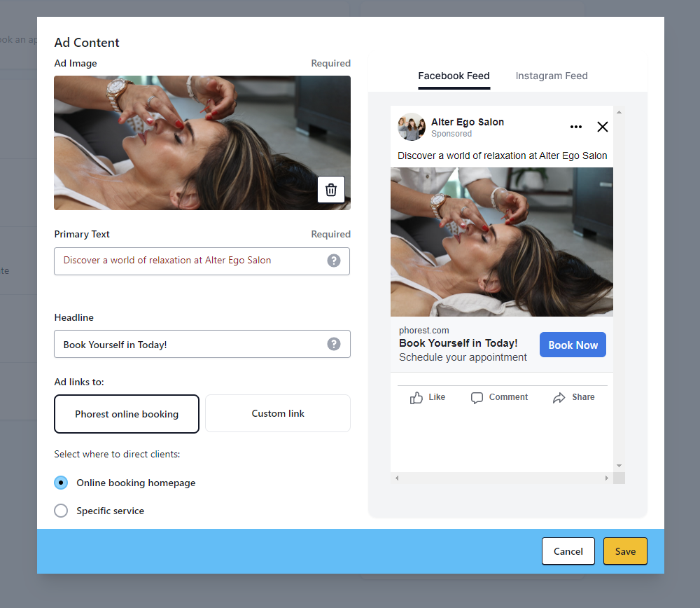The width and height of the screenshot is (700, 608).
Task: Switch to Facebook Feed tab
Action: coord(454,76)
